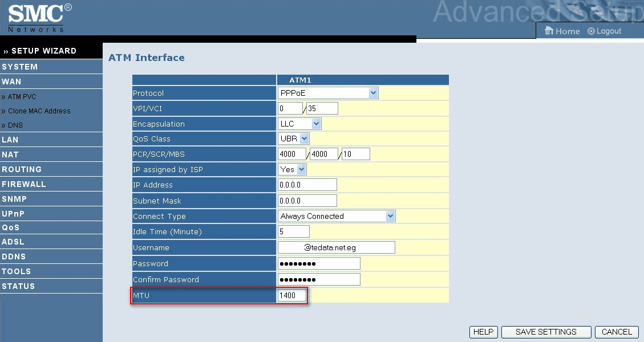The width and height of the screenshot is (644, 342).
Task: Select DDNS in the sidebar menu
Action: [x=14, y=256]
